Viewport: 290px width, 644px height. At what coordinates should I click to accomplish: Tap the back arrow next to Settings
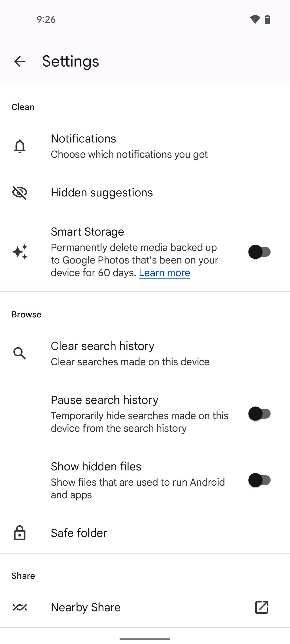coord(20,61)
